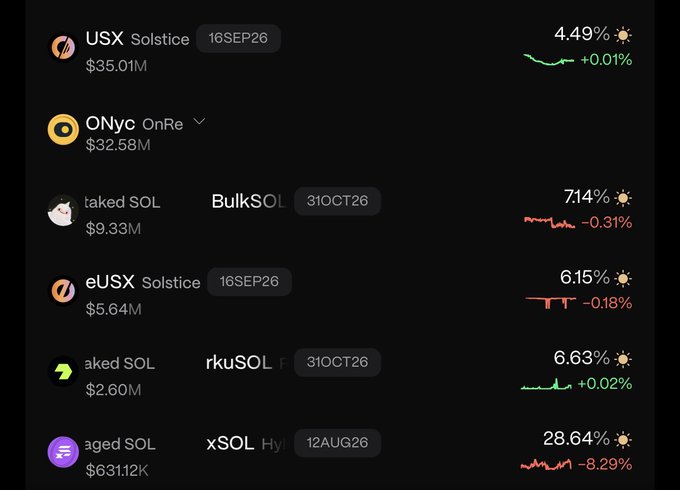The width and height of the screenshot is (680, 490).
Task: Click sun icon beside 28.64% yield
Action: [x=623, y=440]
